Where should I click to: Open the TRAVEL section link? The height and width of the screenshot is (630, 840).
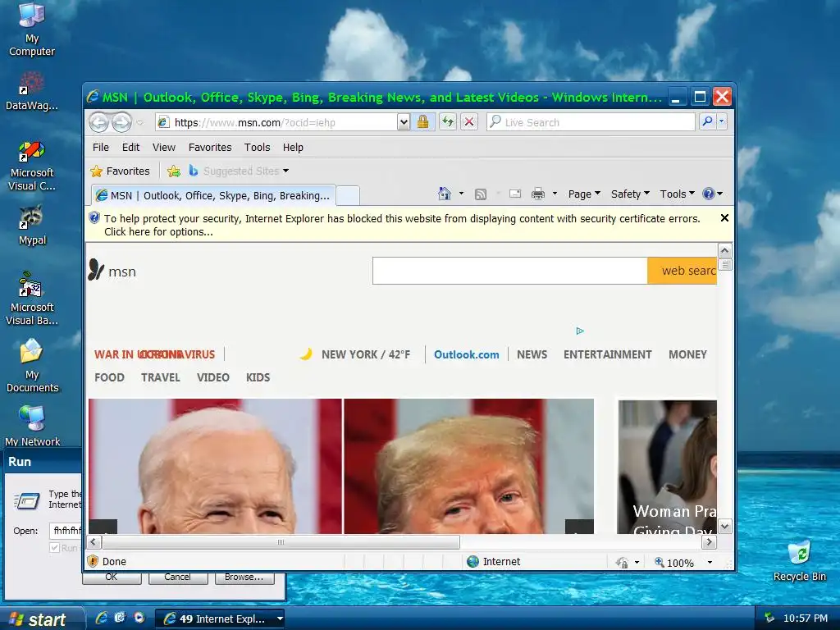161,377
